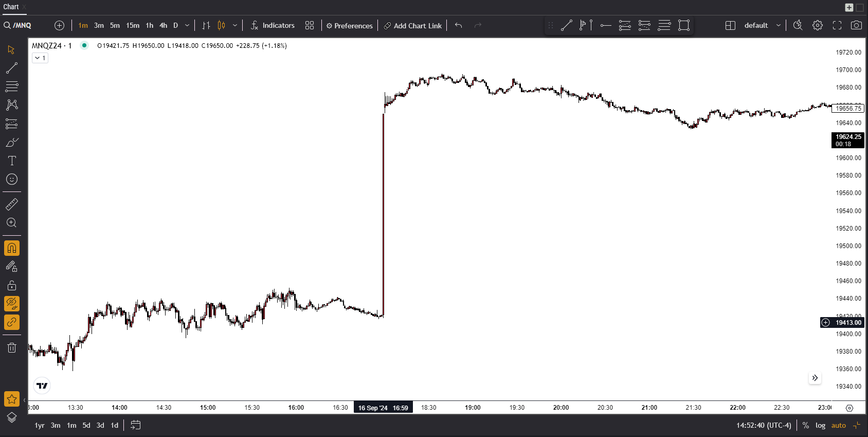
Task: Open Preferences
Action: click(350, 26)
